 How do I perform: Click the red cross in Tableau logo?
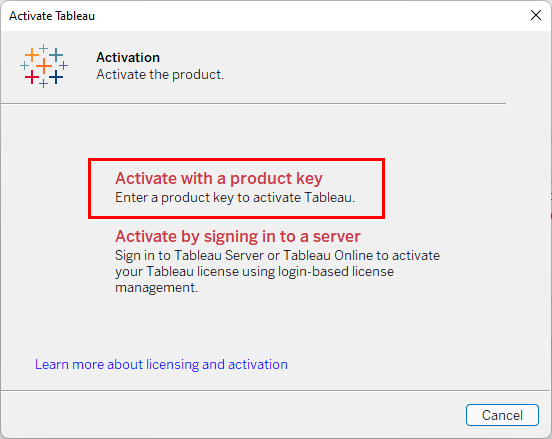click(x=32, y=77)
